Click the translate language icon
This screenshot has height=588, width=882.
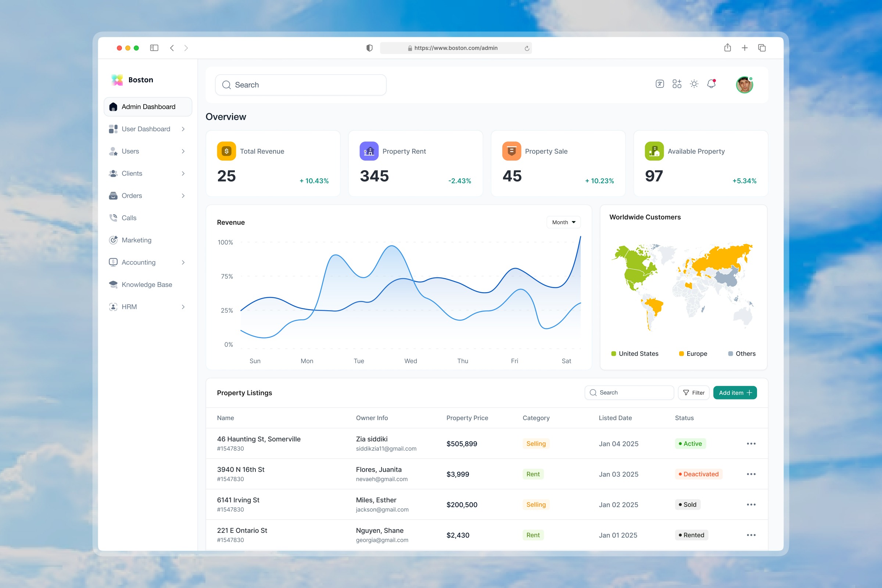click(660, 84)
